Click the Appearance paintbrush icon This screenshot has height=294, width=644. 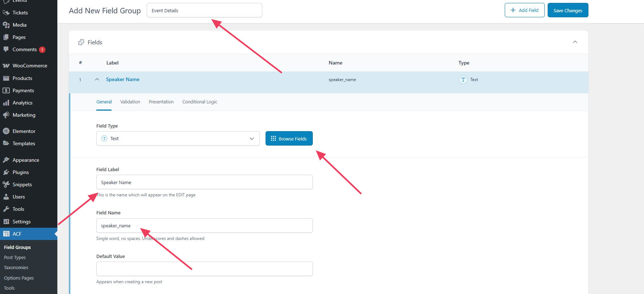pyautogui.click(x=6, y=160)
